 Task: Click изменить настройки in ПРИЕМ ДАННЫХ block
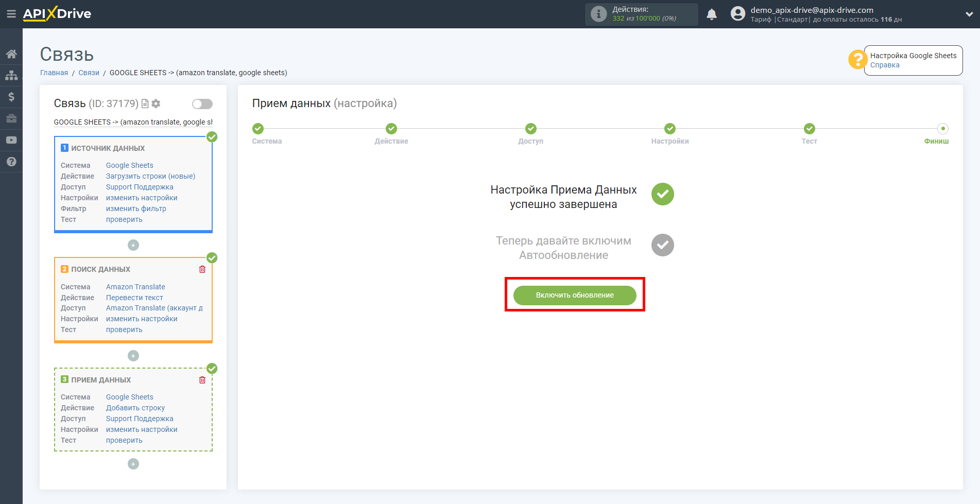coord(142,429)
